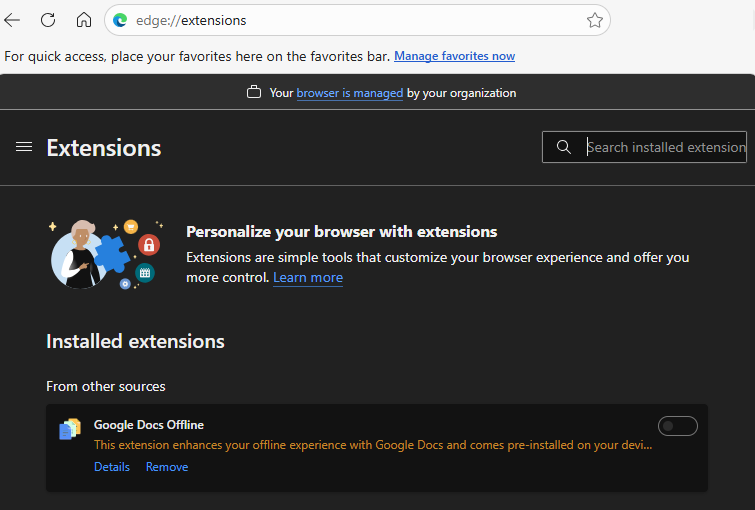
Task: Reload the page with refresh icon
Action: point(48,20)
